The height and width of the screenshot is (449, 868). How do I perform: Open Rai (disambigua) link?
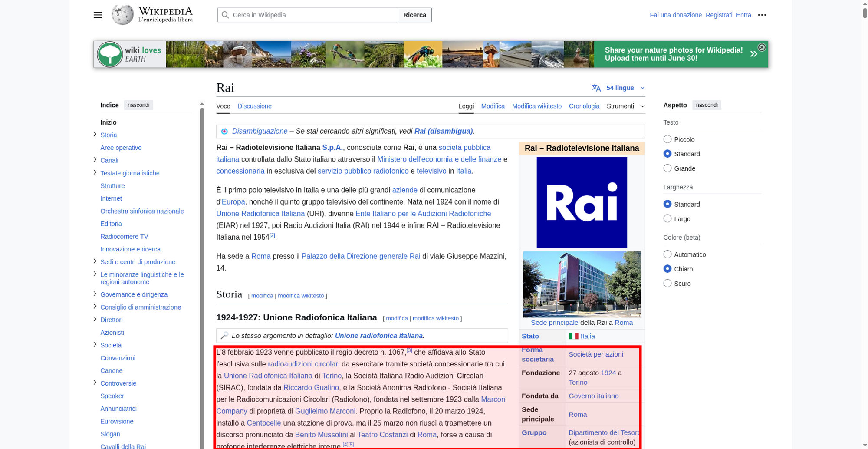[x=443, y=131]
